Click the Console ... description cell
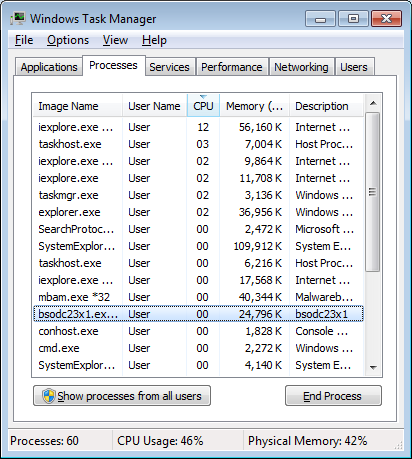 point(322,331)
